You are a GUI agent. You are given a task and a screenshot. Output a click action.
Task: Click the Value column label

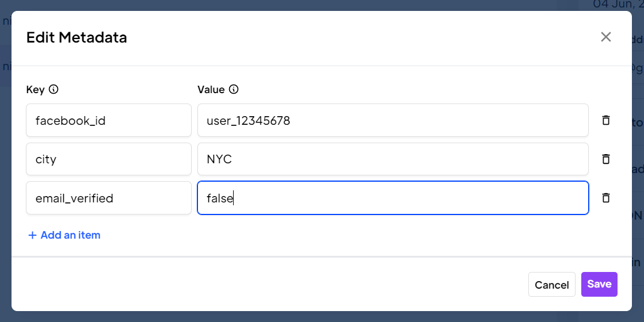pos(211,89)
